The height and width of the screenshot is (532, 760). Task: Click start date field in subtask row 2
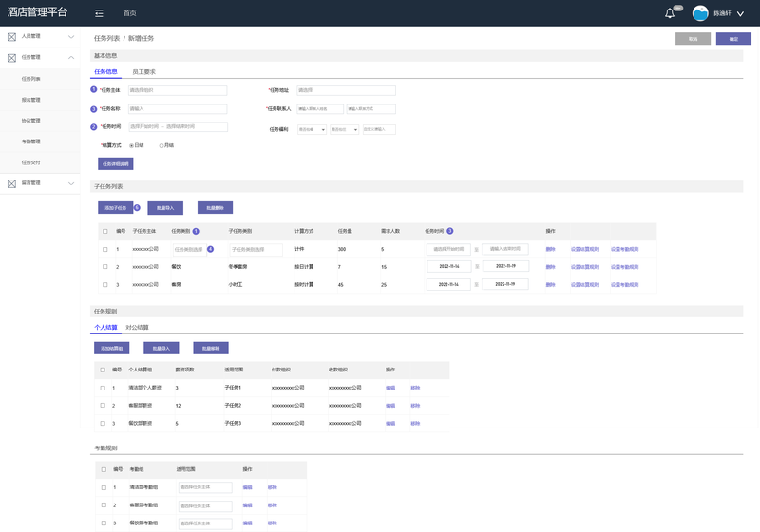coord(448,266)
